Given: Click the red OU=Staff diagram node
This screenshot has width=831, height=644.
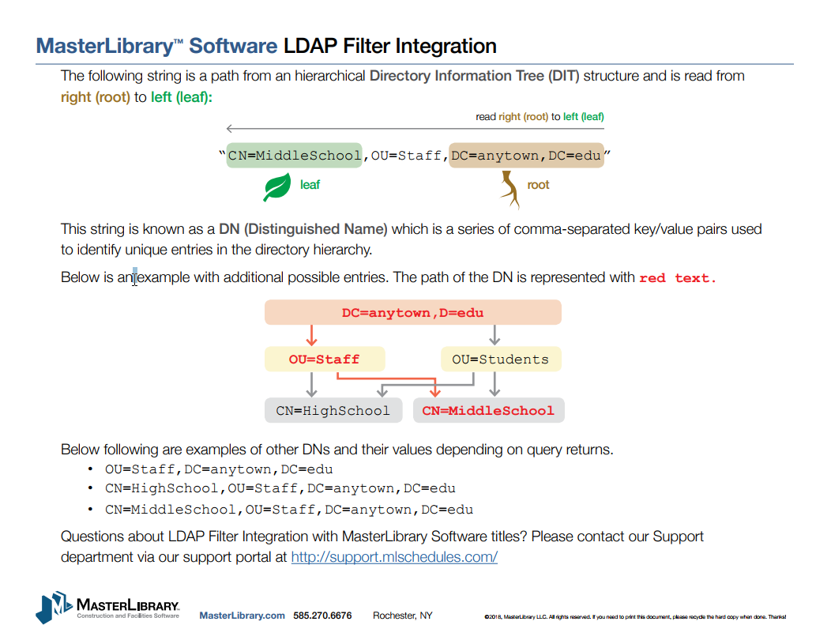Looking at the screenshot, I should [325, 360].
